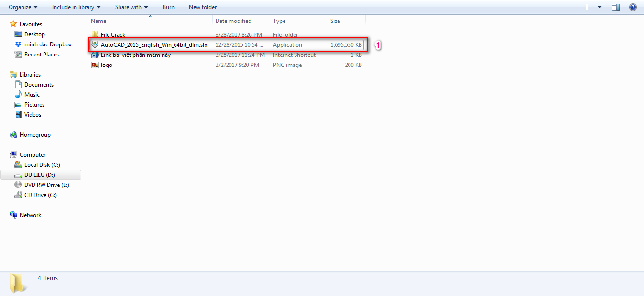Viewport: 644px width, 296px height.
Task: Click the Local Disk C icon
Action: pyautogui.click(x=18, y=165)
